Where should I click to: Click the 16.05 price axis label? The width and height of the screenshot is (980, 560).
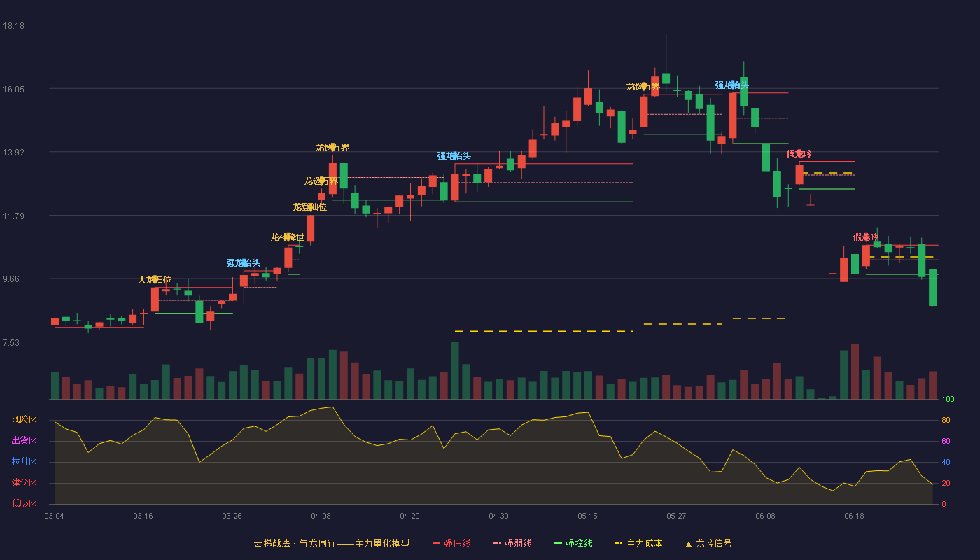click(x=13, y=90)
